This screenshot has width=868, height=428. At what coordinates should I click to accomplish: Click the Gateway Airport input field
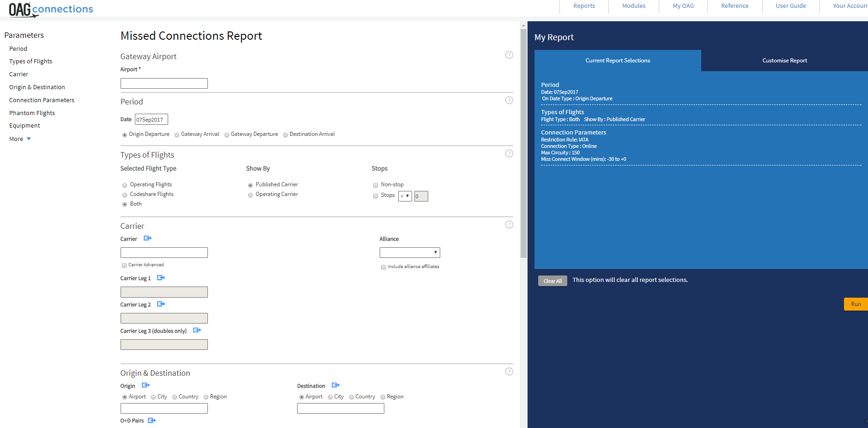(164, 83)
